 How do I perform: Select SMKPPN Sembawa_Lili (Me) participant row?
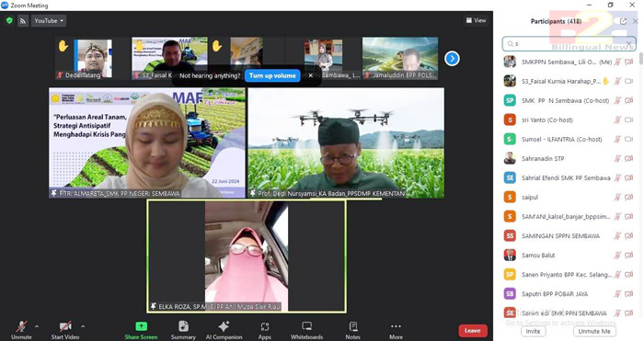click(569, 62)
